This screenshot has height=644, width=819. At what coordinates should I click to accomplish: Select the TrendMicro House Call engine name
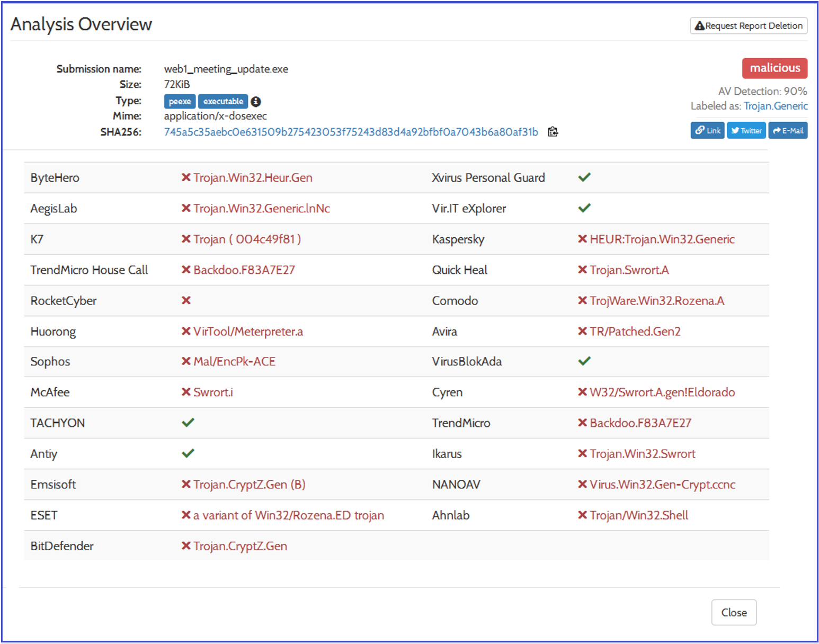(x=89, y=270)
